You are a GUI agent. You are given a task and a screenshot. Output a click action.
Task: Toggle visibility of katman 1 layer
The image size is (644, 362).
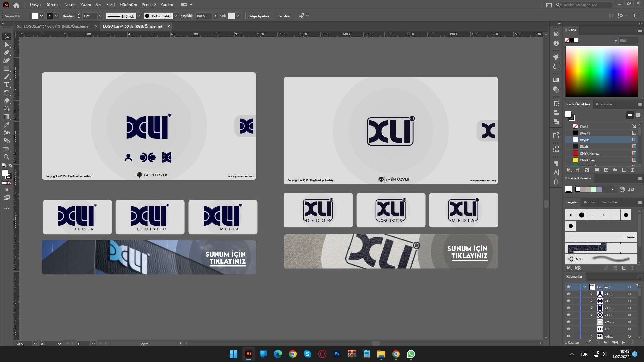tap(568, 287)
